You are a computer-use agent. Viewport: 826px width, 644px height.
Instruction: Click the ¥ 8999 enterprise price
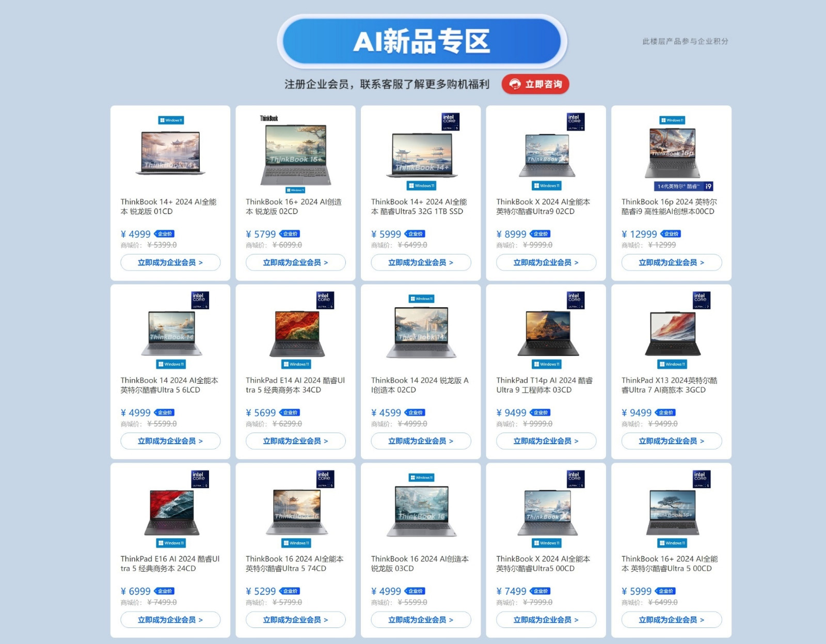point(512,234)
